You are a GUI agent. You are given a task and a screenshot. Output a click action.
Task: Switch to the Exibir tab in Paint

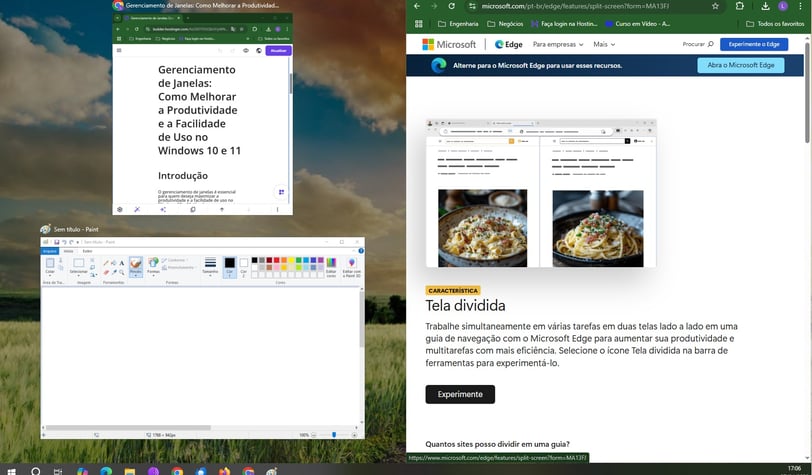[x=87, y=251]
